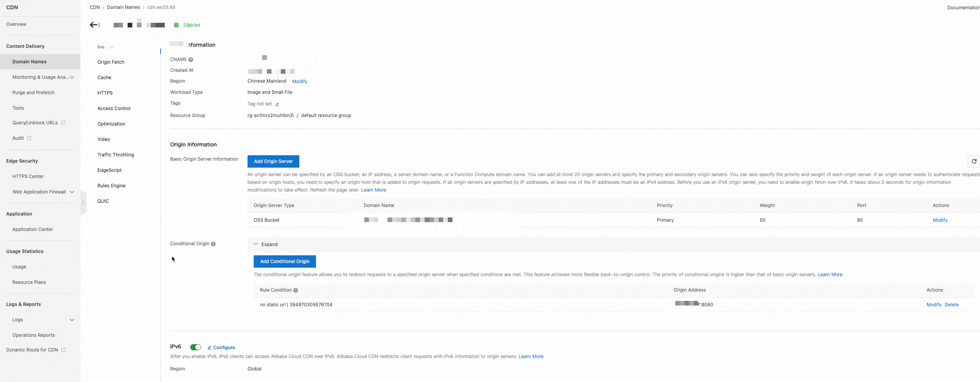Click the Conditional Origin help icon

(213, 244)
